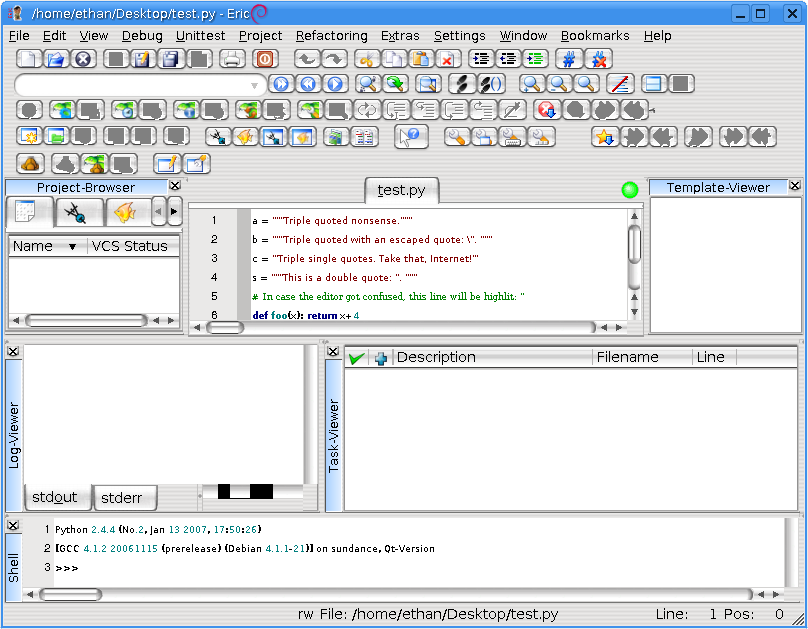Screen dimensions: 808x629
Task: Click the code line 'def foo(x): return x+ 4'
Action: tap(306, 315)
